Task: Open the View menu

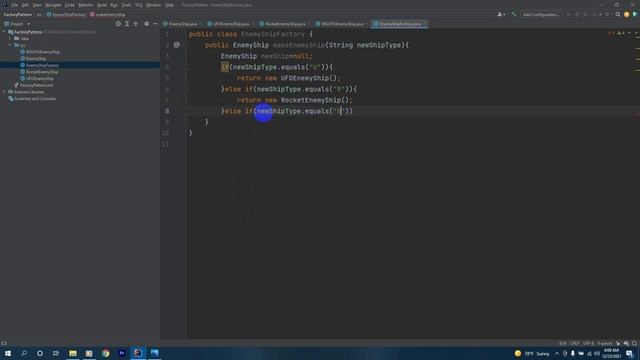Action: point(37,5)
